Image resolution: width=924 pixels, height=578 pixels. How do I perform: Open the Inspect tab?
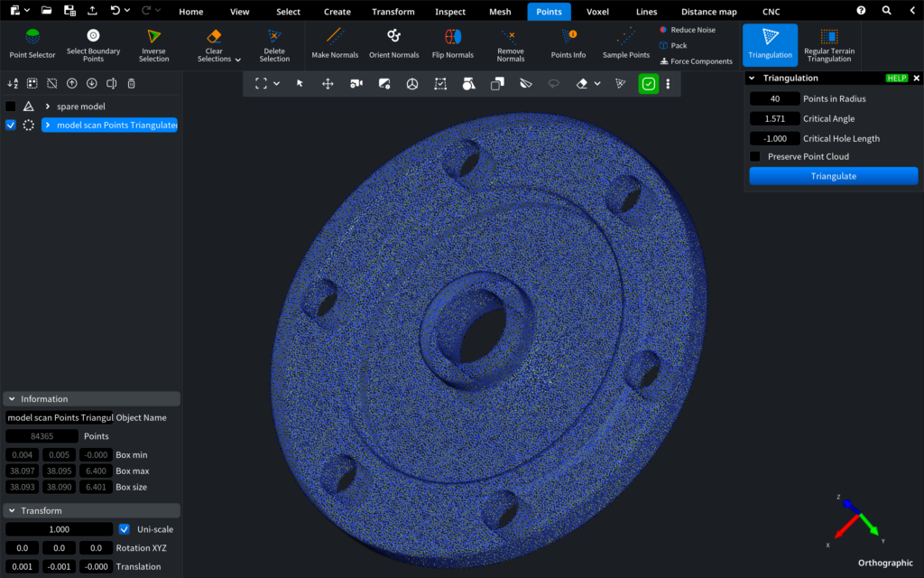450,12
